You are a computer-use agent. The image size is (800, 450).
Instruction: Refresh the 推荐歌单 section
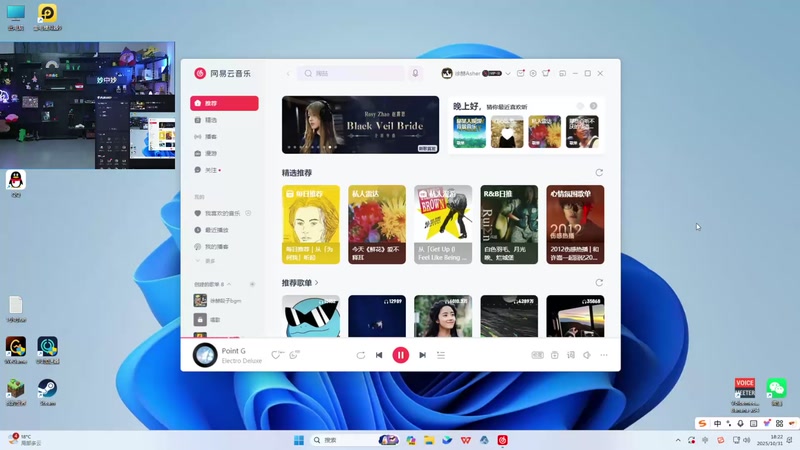[599, 283]
